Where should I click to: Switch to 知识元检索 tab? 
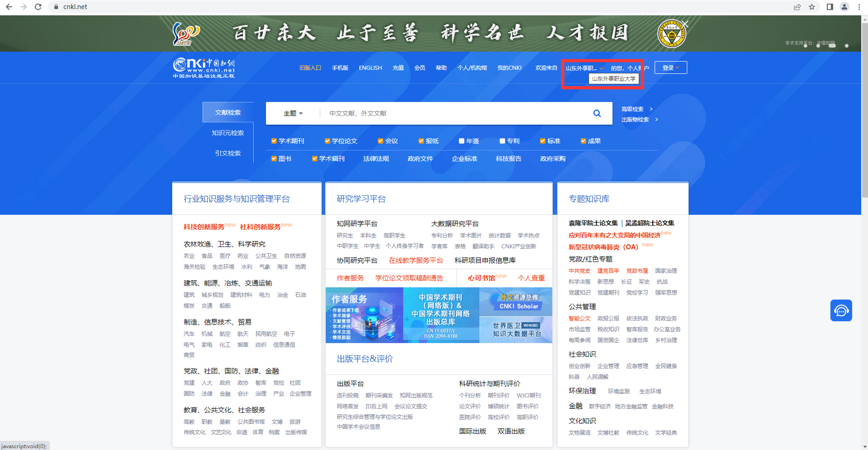pos(228,133)
